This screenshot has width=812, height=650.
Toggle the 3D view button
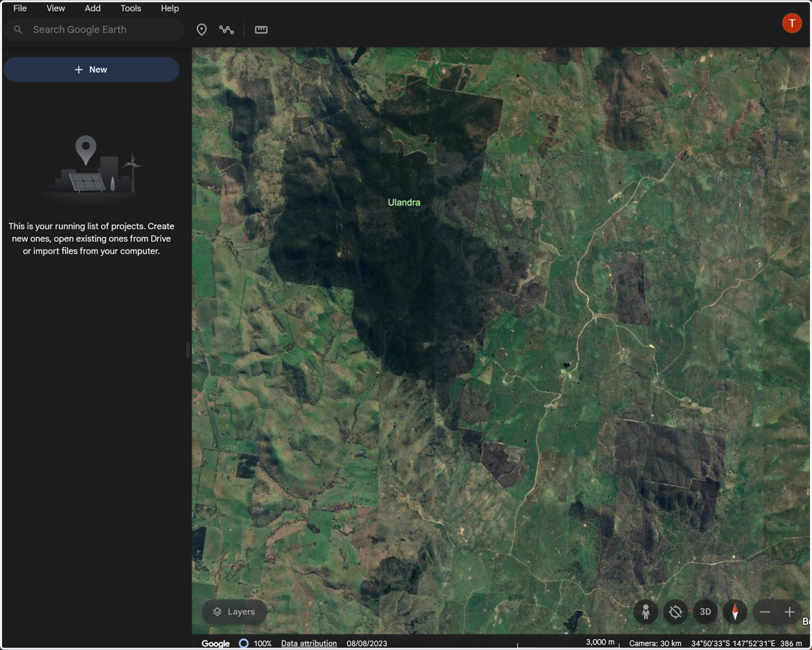click(x=705, y=612)
